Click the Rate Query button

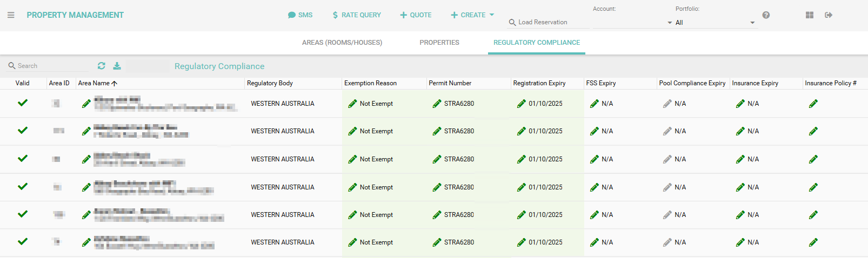[x=356, y=15]
